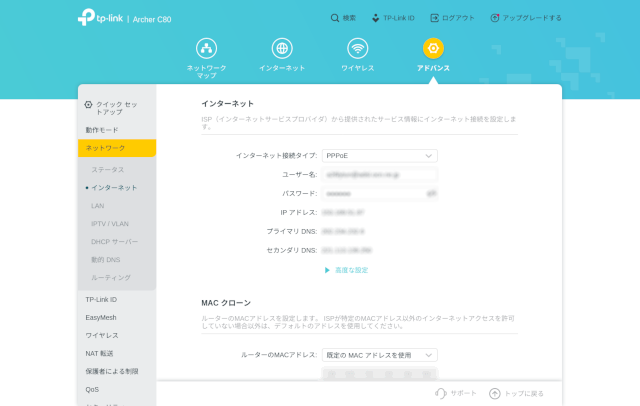Select ルーティング in the sidebar
This screenshot has height=406, width=640.
111,277
